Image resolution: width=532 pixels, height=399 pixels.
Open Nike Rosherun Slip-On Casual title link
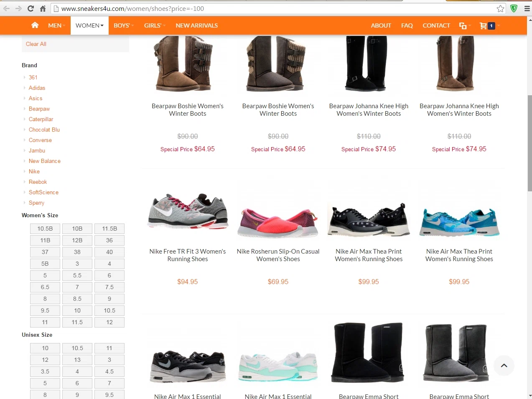pos(278,255)
